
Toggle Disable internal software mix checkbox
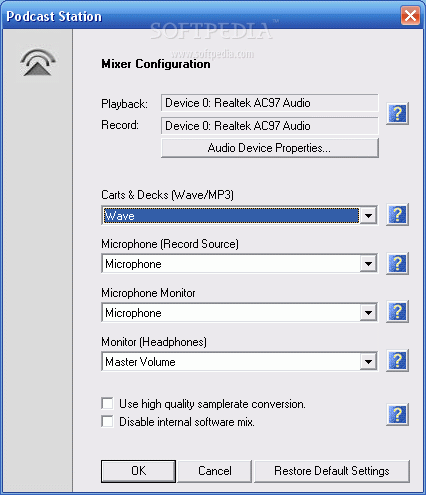(x=107, y=421)
